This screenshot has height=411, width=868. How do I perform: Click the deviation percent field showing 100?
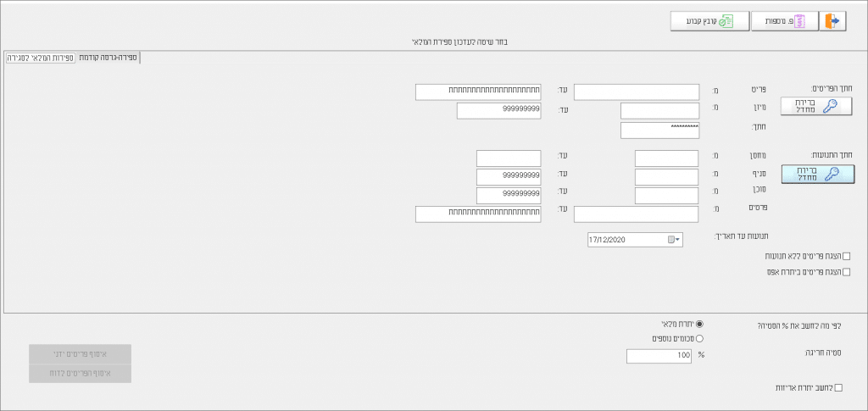(x=659, y=356)
